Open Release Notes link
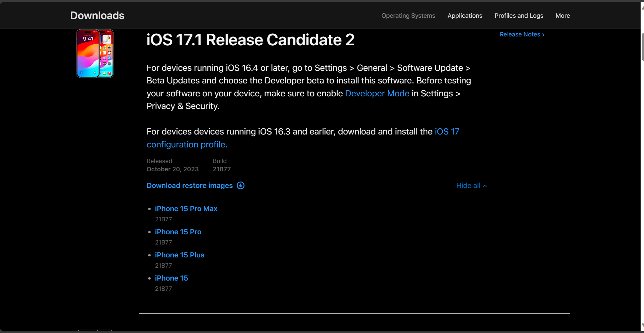 pos(522,34)
